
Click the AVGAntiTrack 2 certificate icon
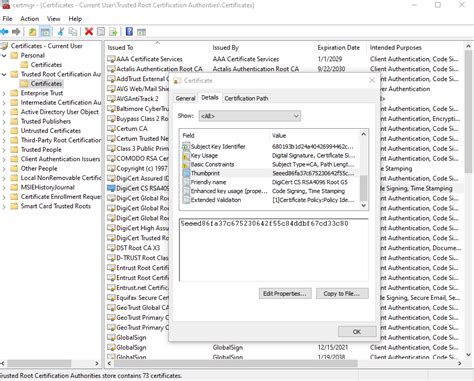[111, 99]
